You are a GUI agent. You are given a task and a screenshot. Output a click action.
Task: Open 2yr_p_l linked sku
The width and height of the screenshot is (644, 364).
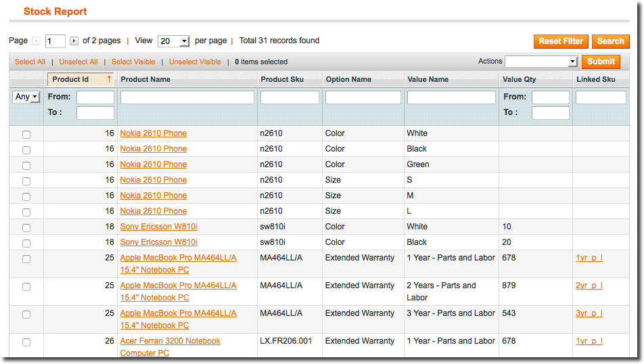click(x=589, y=286)
